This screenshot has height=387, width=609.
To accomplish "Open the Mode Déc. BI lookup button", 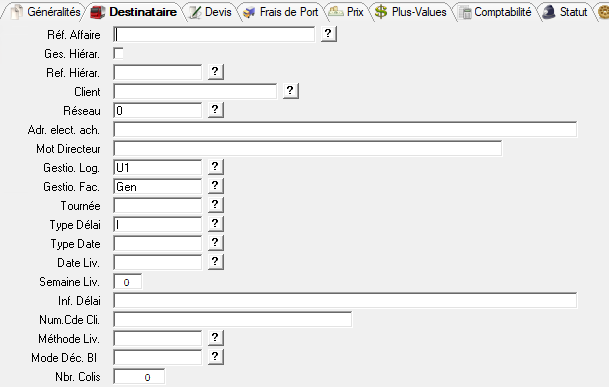I will 216,357.
